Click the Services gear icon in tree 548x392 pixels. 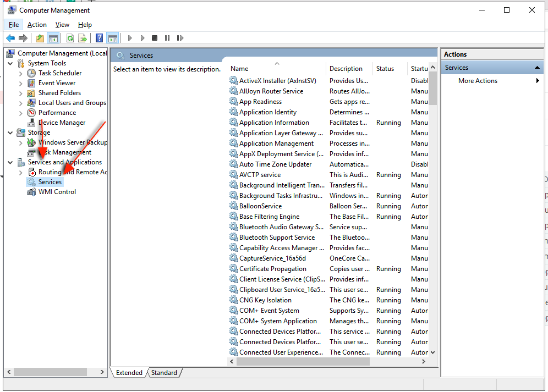coord(31,182)
